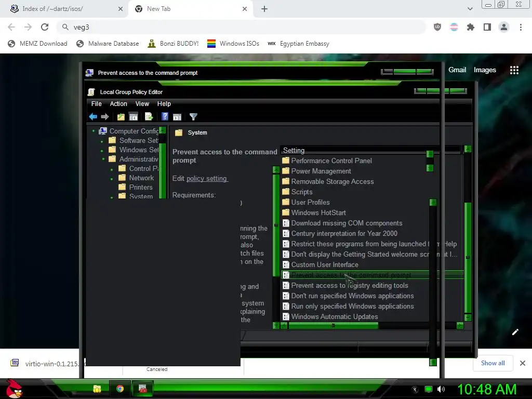Select Printers folder in tree
Viewport: 532px width, 399px height.
click(x=136, y=187)
